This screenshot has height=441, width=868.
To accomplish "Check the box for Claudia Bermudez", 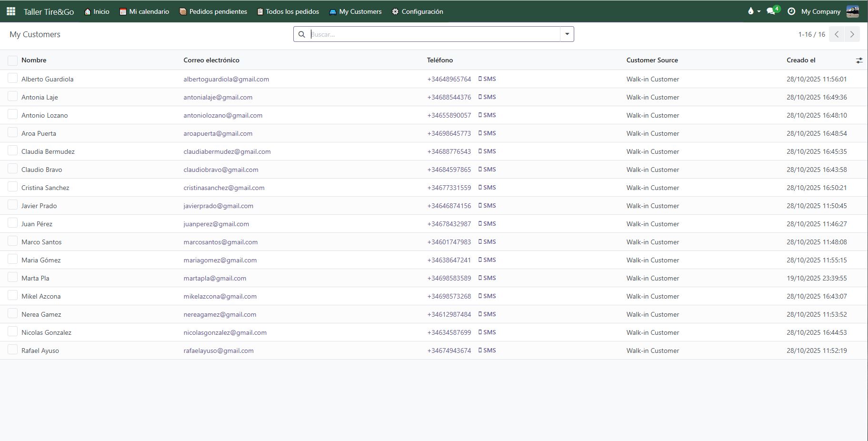I will (13, 151).
